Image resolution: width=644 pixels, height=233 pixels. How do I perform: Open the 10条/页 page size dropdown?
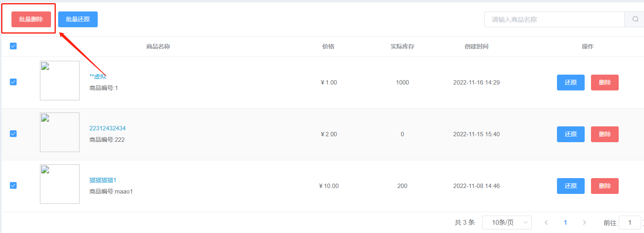click(507, 222)
